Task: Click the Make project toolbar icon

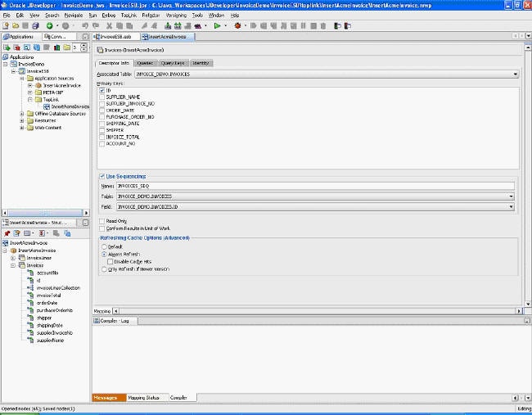Action: 168,26
